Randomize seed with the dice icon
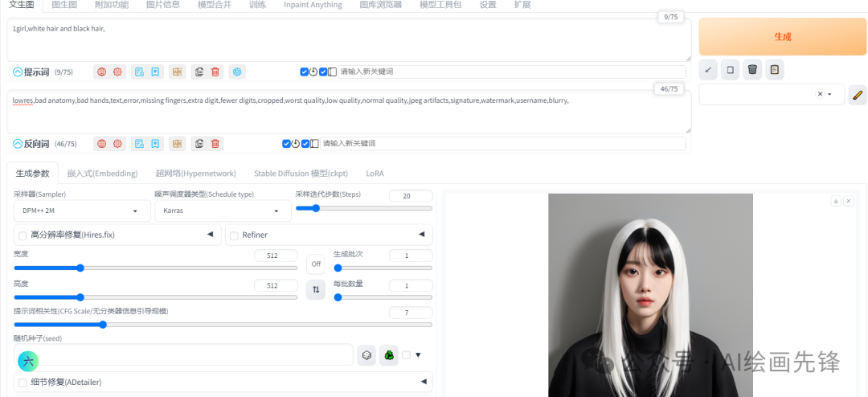 point(366,355)
